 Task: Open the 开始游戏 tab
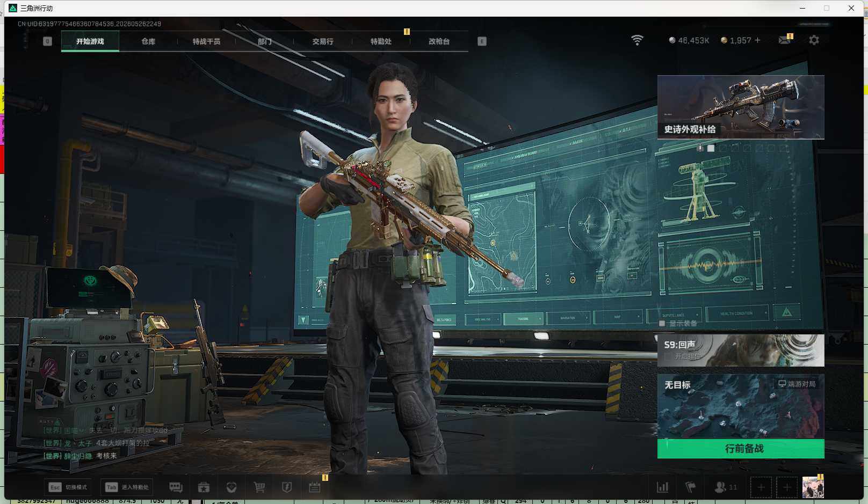(90, 41)
